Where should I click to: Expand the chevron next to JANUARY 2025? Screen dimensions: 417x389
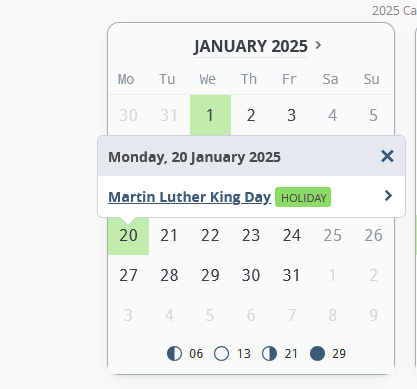click(x=318, y=45)
